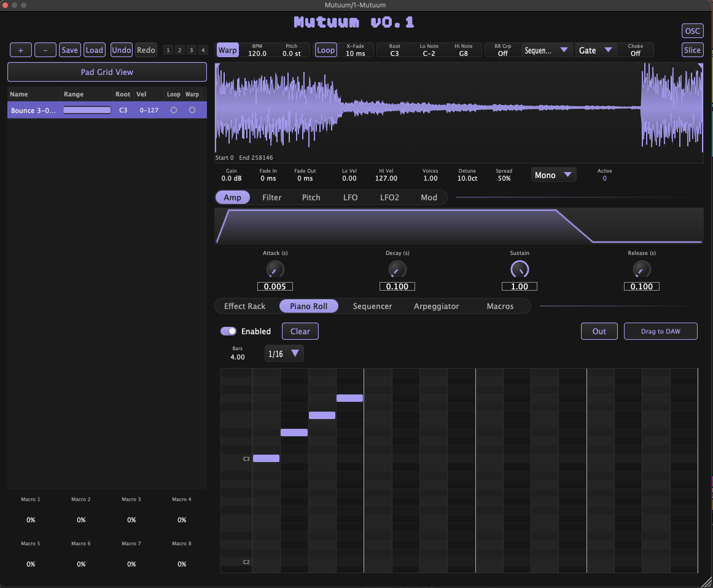
Task: Open the Piano Roll tab
Action: point(309,306)
